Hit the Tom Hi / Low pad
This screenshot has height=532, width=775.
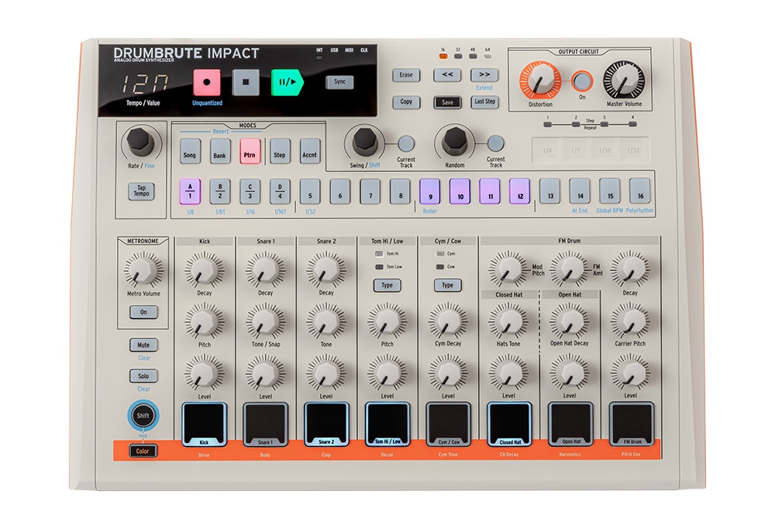pos(387,425)
